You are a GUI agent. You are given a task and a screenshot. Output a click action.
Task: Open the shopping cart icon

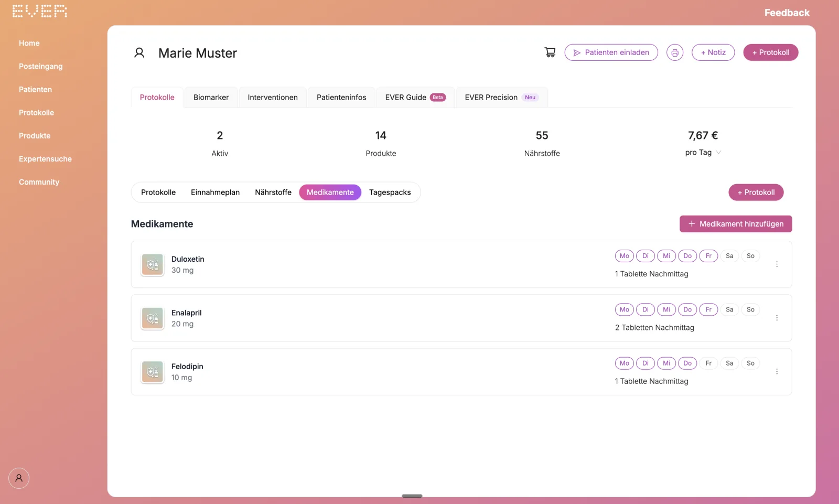tap(550, 52)
